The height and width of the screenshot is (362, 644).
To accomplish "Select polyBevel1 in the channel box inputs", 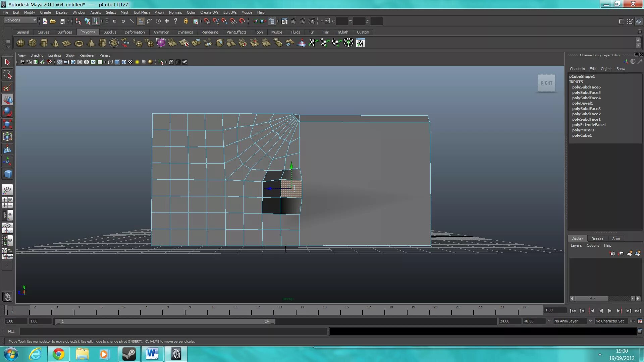I will (x=582, y=103).
